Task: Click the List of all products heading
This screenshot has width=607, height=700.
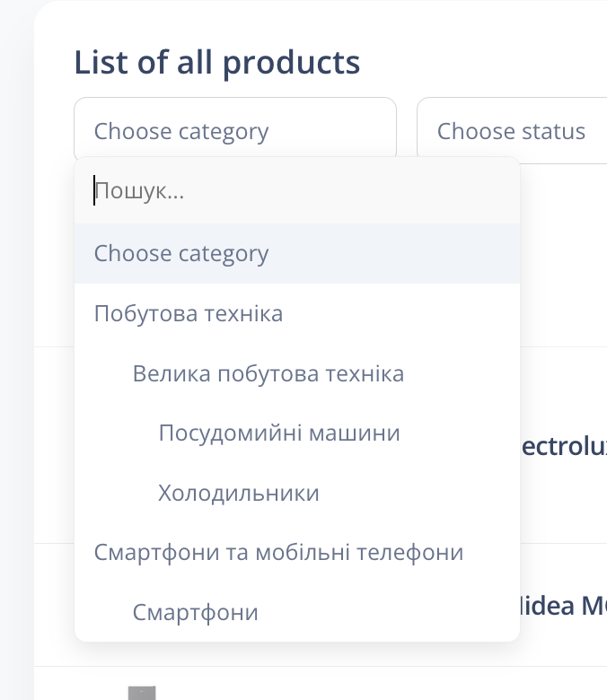Action: (x=217, y=63)
